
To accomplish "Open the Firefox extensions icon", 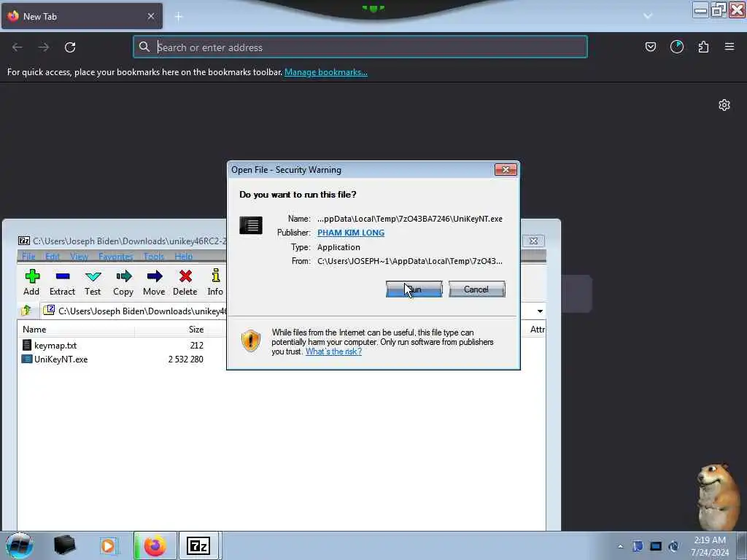I will pyautogui.click(x=703, y=47).
